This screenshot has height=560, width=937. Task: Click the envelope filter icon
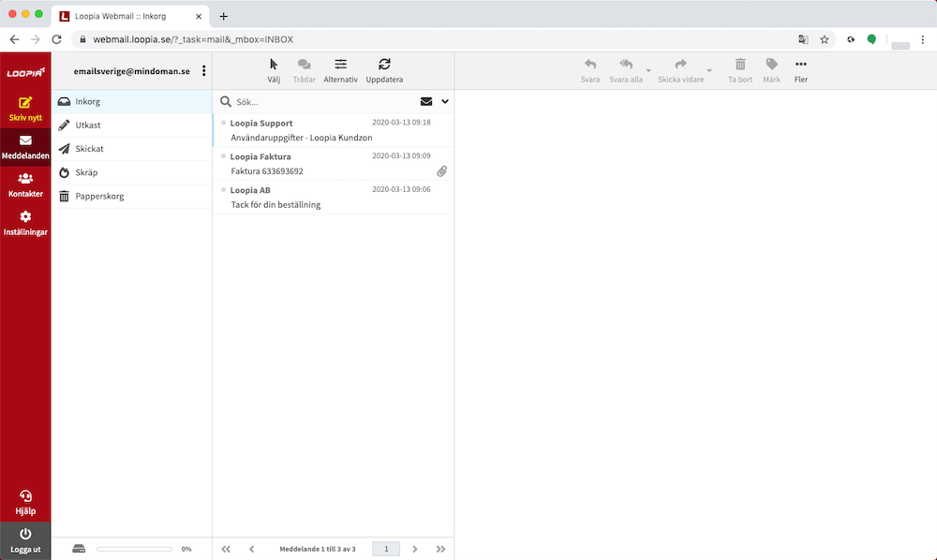tap(426, 101)
